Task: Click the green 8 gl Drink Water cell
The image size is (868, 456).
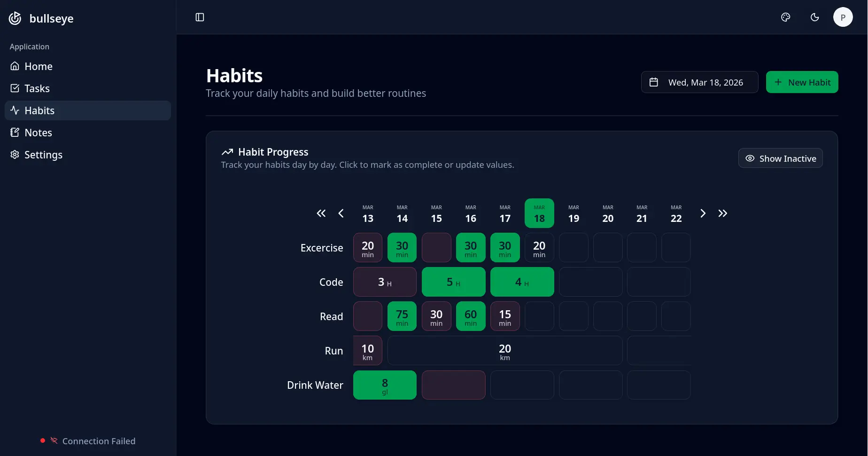Action: click(385, 385)
